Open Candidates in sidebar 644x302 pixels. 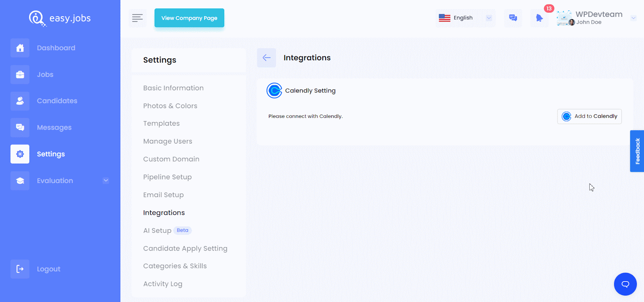57,101
